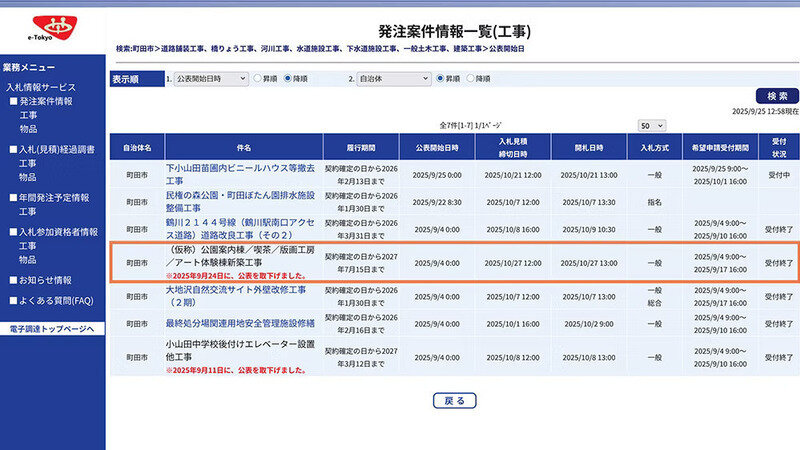Image resolution: width=800 pixels, height=450 pixels.
Task: Select 昇順 for the first sort key
Action: 258,77
